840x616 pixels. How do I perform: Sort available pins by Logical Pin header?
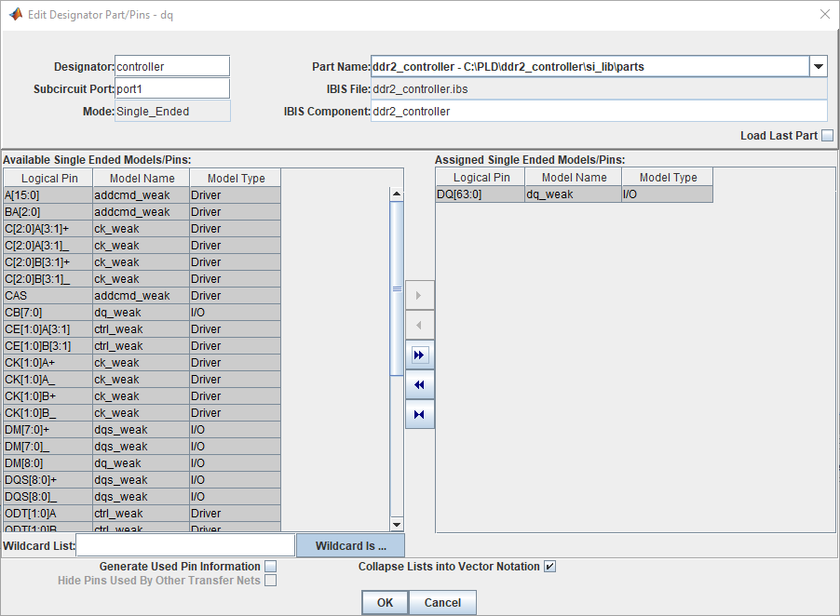click(x=47, y=178)
